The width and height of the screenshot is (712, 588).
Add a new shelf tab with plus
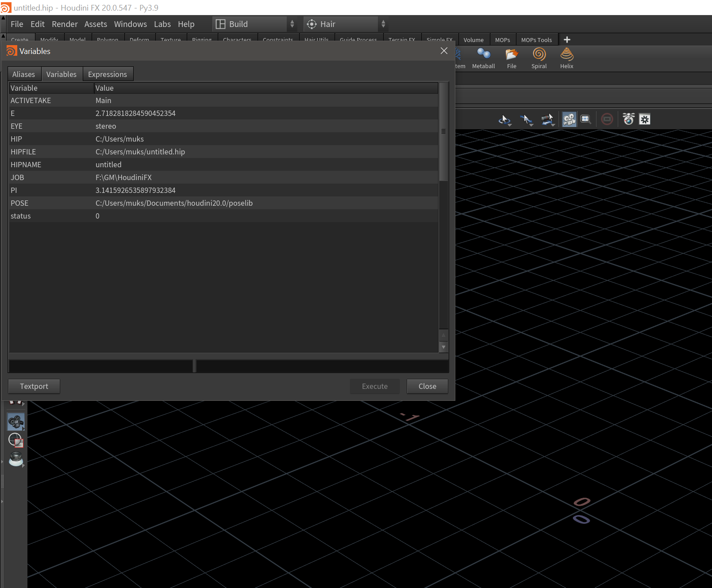point(567,40)
